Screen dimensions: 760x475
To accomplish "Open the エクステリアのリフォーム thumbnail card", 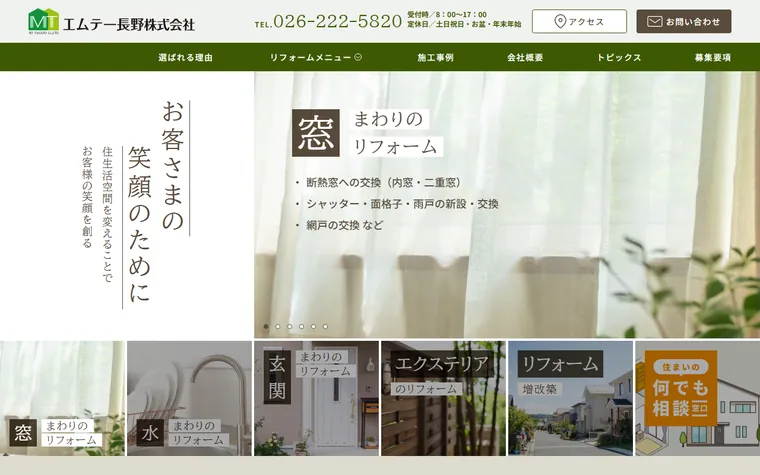I will pos(443,398).
